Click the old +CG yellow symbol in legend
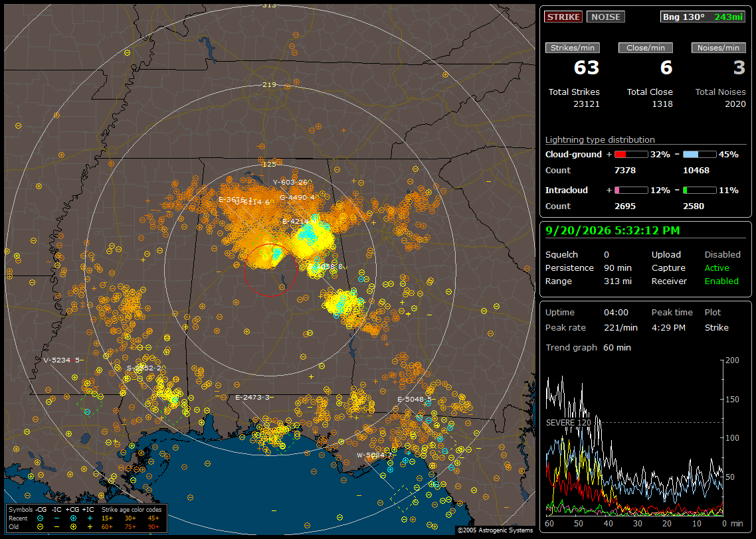 (x=73, y=527)
